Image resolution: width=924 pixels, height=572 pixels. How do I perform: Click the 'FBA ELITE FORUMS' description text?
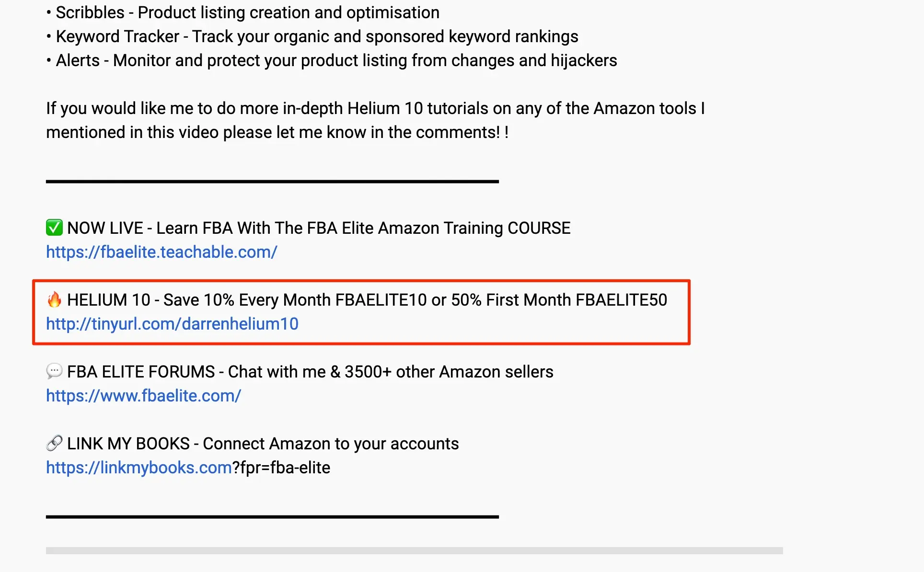[310, 372]
